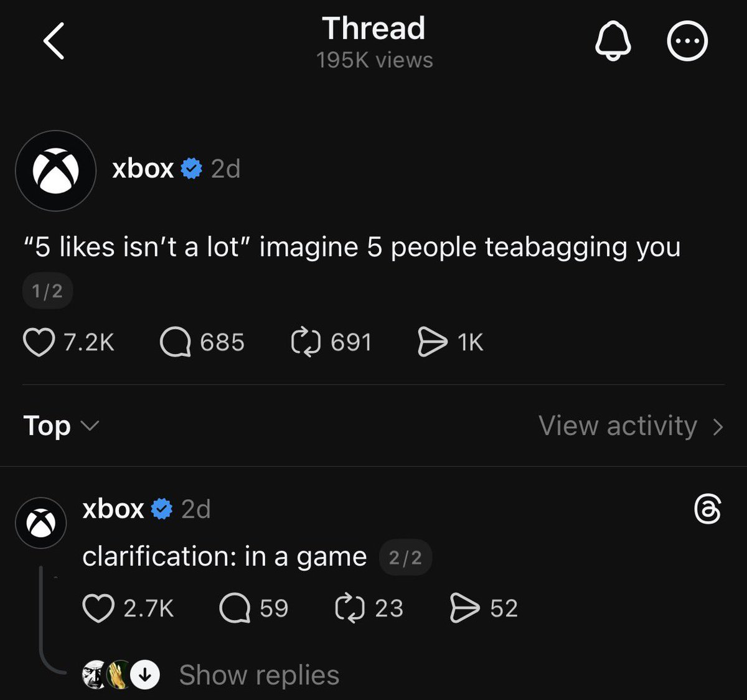Open notifications with the bell icon
Screen dimensions: 747x700
tap(613, 40)
